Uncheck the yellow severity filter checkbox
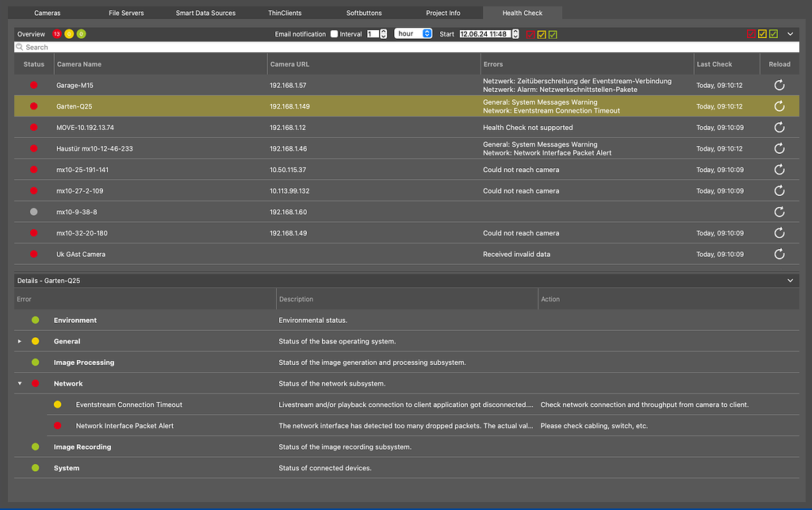The image size is (812, 510). 762,34
